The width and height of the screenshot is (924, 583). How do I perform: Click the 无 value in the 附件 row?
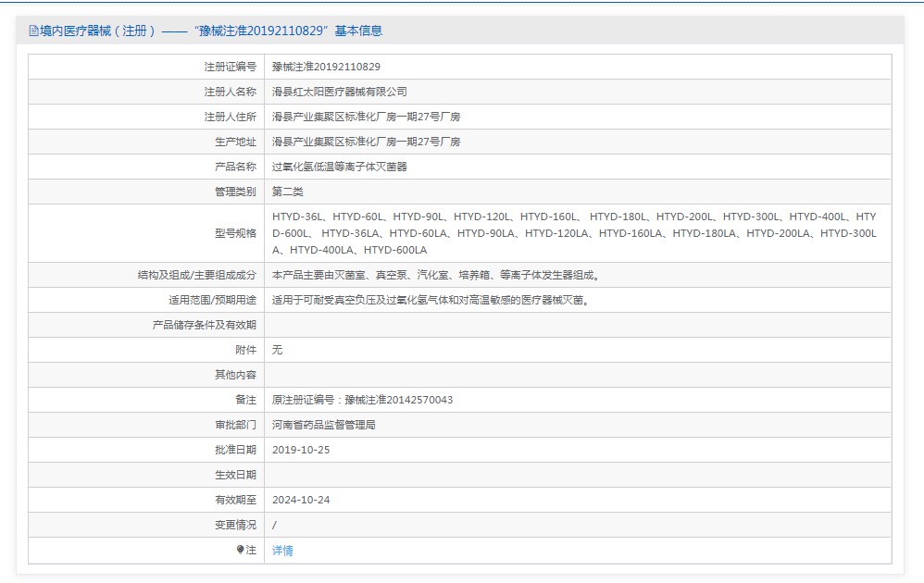(x=277, y=350)
